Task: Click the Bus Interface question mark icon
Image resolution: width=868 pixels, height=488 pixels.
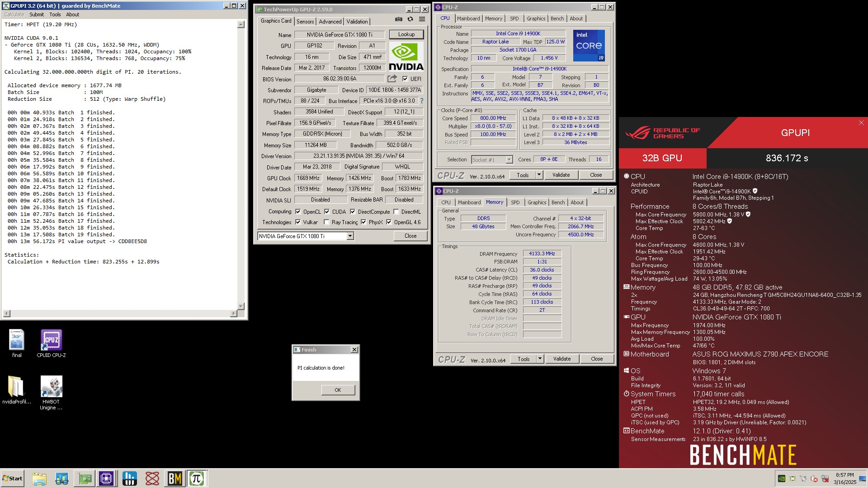Action: point(422,101)
